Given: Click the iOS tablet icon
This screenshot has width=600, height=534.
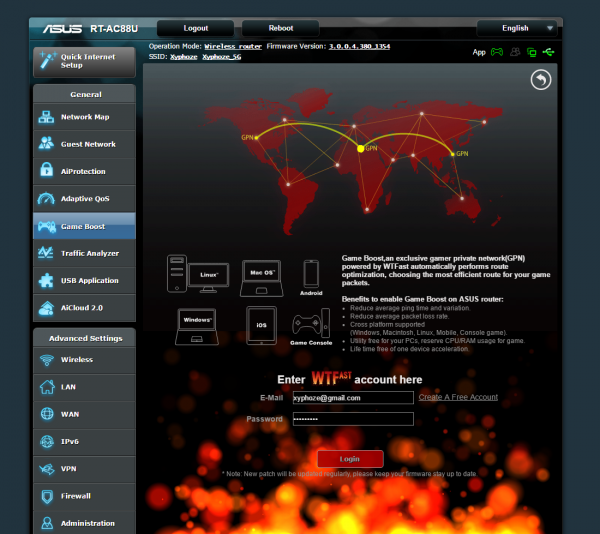Looking at the screenshot, I should 261,326.
